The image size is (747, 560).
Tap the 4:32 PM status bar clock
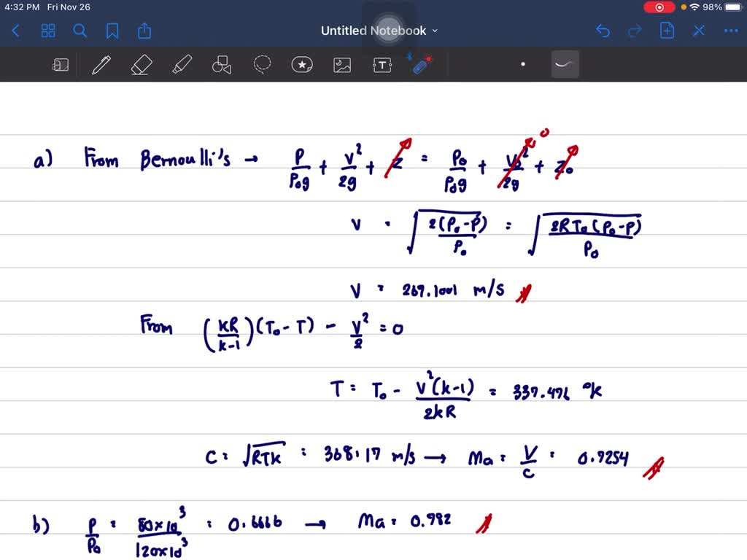pyautogui.click(x=22, y=7)
